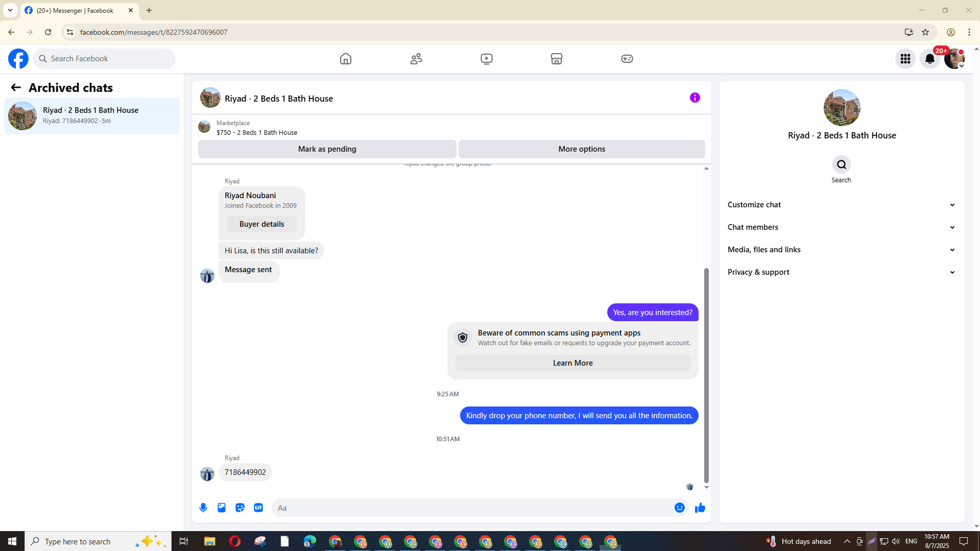Open the Friends icon in top navigation
This screenshot has width=980, height=551.
click(x=416, y=59)
